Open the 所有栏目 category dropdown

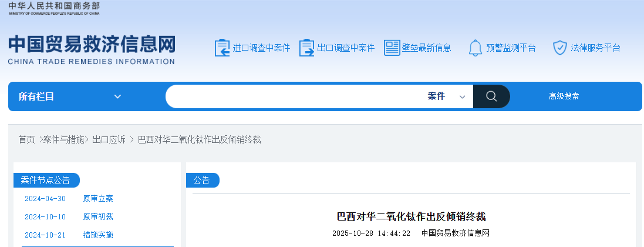click(x=69, y=96)
